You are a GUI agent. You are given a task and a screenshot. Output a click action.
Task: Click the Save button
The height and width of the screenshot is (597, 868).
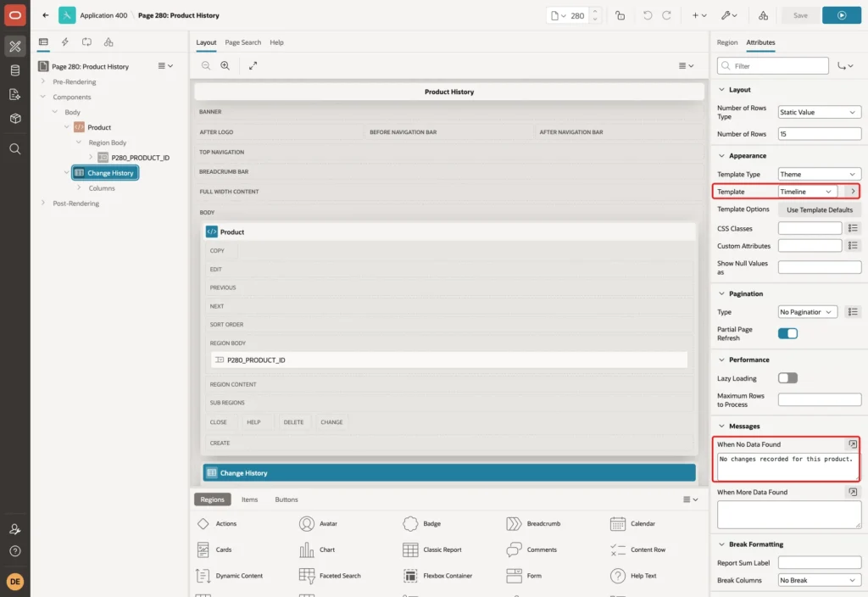click(x=800, y=15)
